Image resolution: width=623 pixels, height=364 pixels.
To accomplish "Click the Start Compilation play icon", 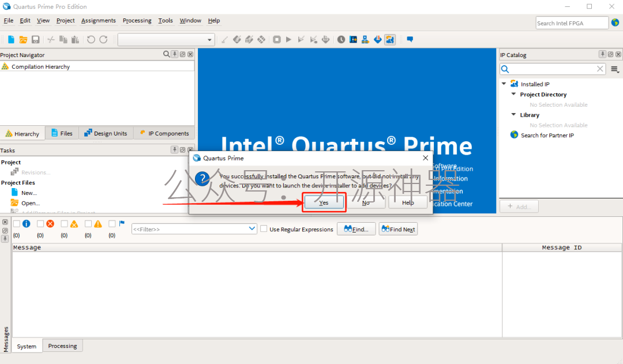I will click(x=289, y=39).
